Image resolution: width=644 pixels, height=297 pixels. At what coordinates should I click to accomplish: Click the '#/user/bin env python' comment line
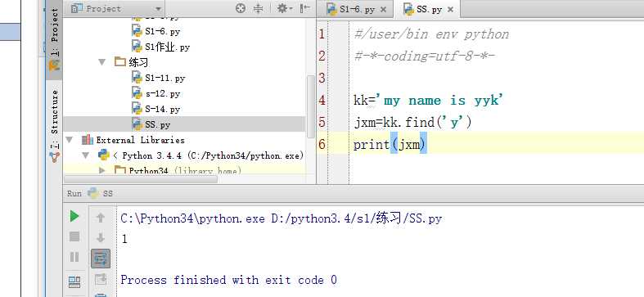(x=431, y=34)
